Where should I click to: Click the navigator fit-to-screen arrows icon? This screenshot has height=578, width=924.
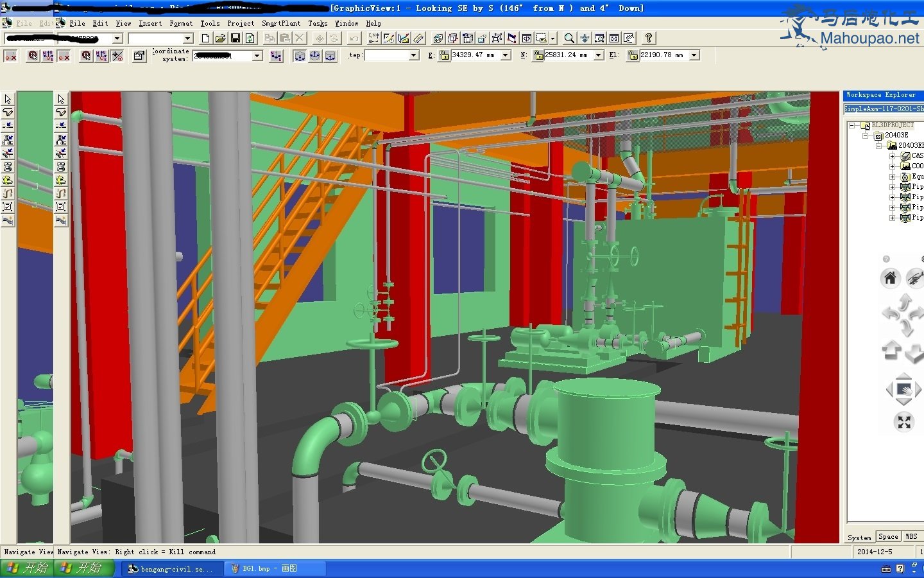point(904,422)
